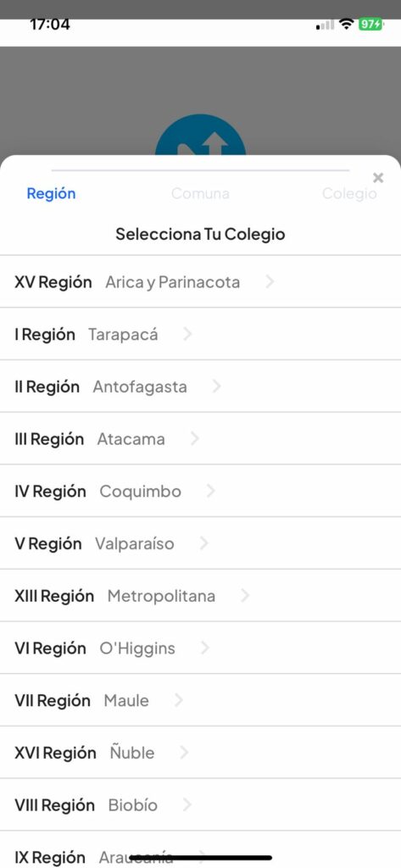The width and height of the screenshot is (401, 868).
Task: Open the Colegio step tab
Action: (x=349, y=194)
